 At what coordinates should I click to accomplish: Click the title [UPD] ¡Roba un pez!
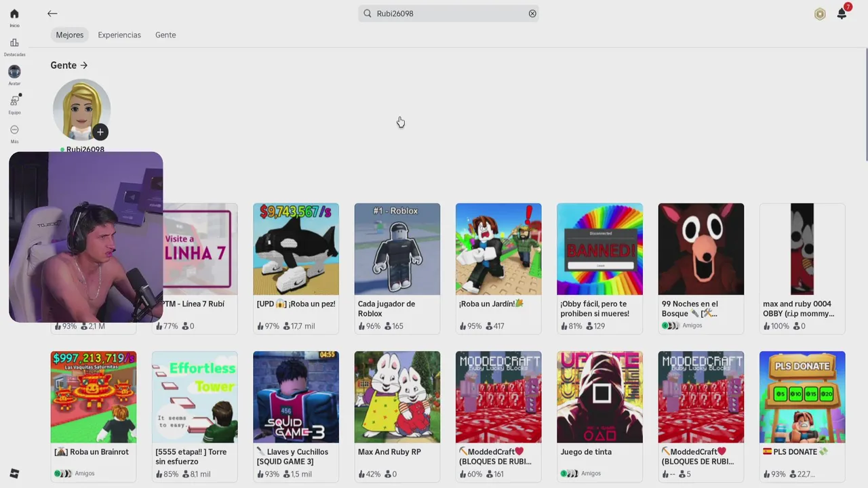pos(296,304)
